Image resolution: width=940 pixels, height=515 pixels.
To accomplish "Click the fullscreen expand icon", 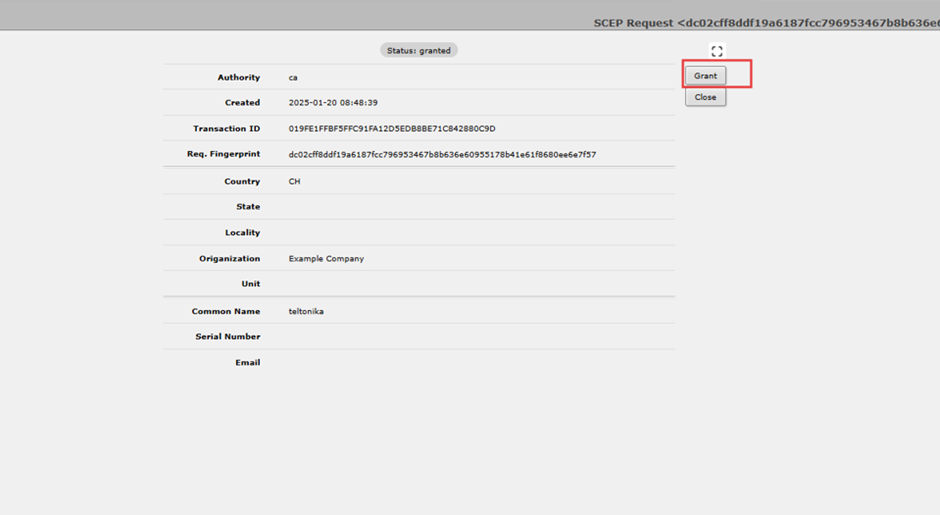I will 717,51.
